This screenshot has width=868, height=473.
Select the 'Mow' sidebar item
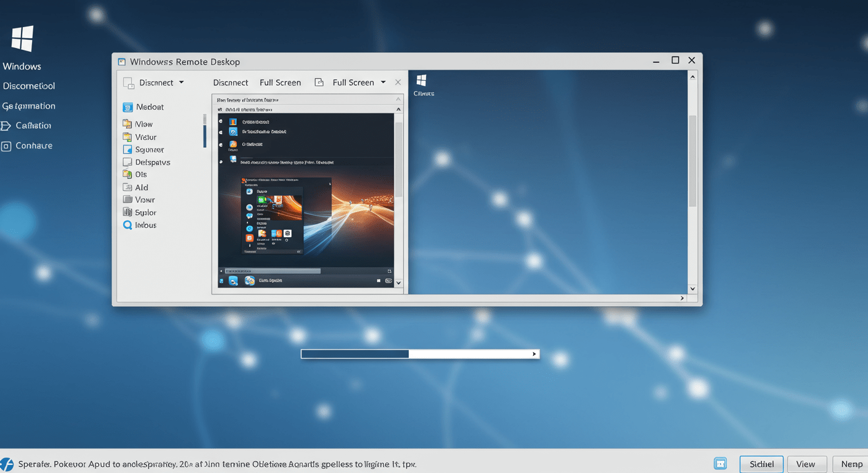click(138, 124)
